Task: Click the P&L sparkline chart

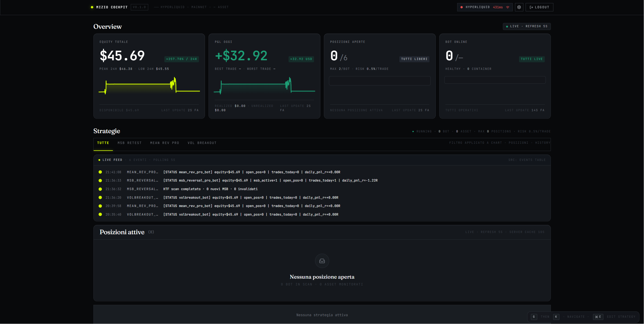Action: (x=264, y=86)
